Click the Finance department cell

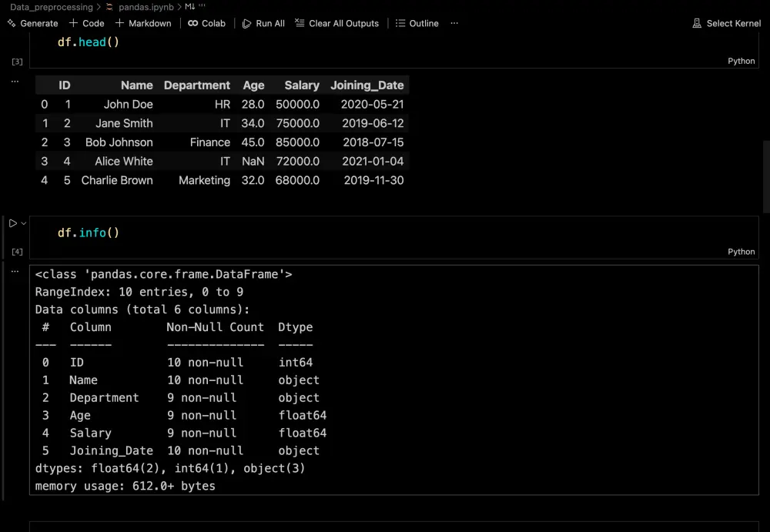pyautogui.click(x=209, y=142)
